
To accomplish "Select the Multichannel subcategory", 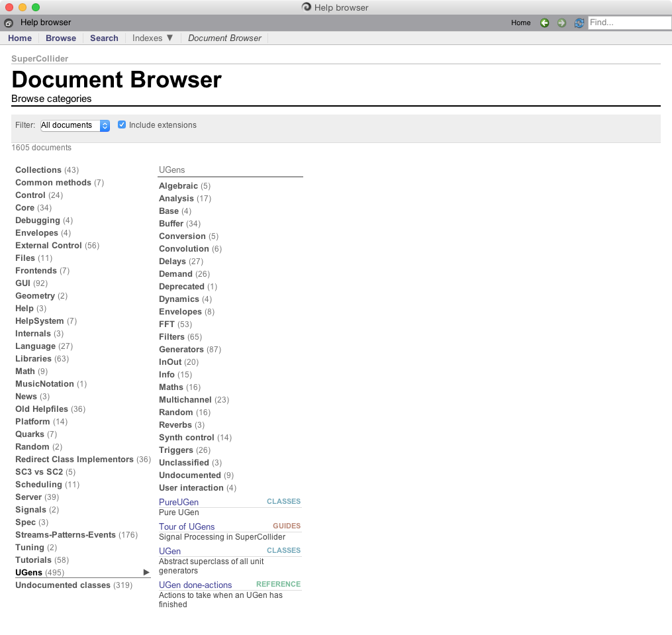I will 194,400.
